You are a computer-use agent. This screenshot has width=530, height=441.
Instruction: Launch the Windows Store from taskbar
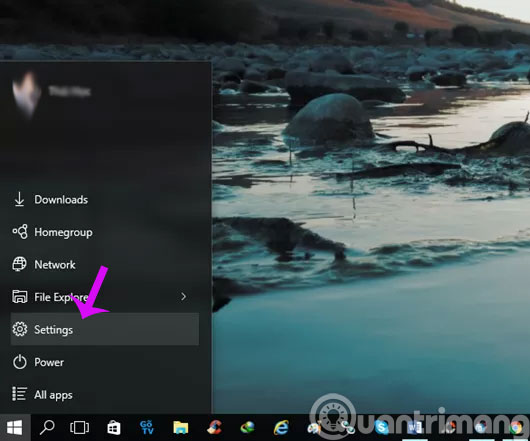(x=114, y=427)
